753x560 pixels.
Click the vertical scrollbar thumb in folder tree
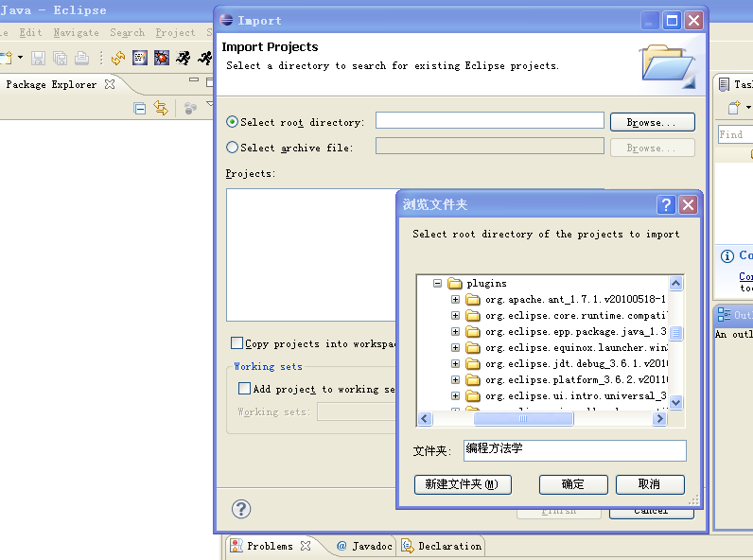tap(675, 333)
